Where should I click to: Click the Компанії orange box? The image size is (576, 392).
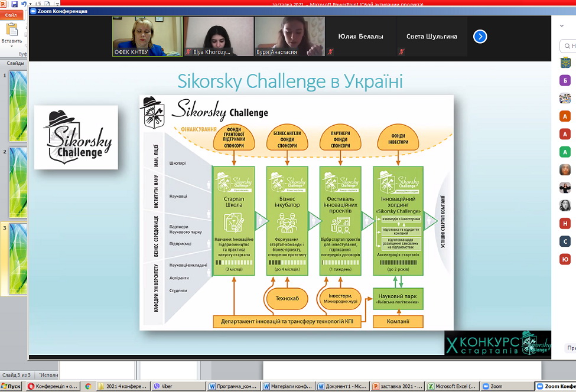tap(398, 322)
